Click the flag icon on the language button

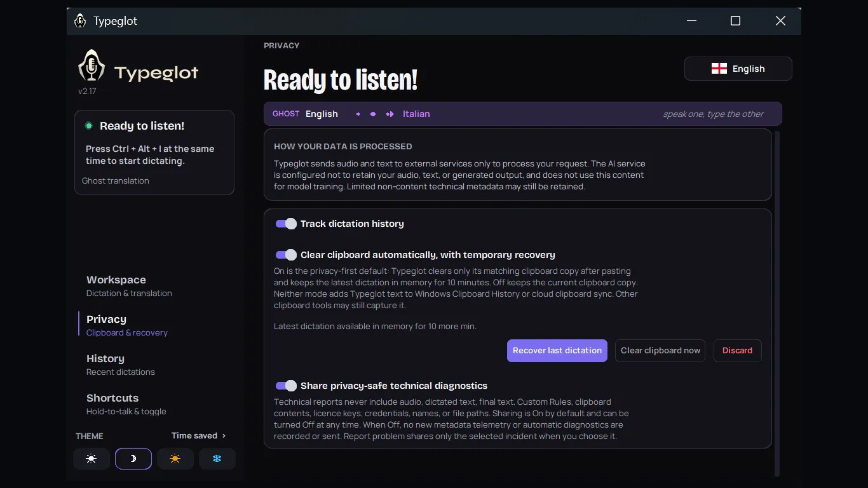tap(719, 69)
